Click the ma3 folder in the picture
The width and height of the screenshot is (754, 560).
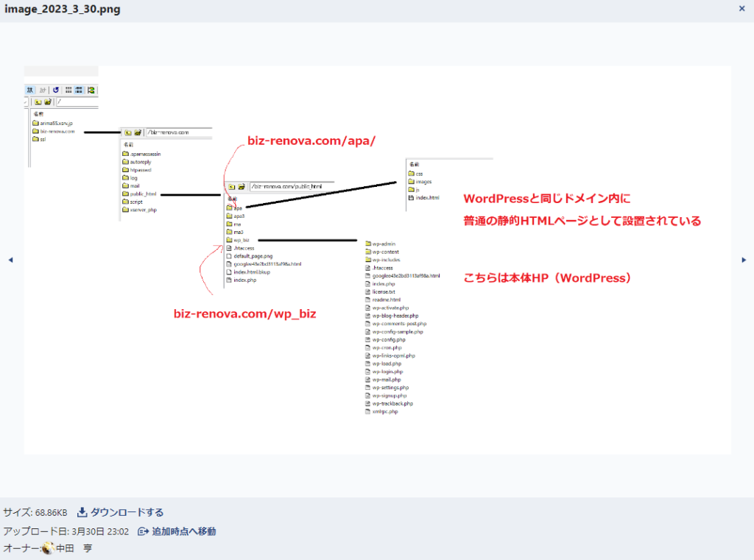point(235,233)
